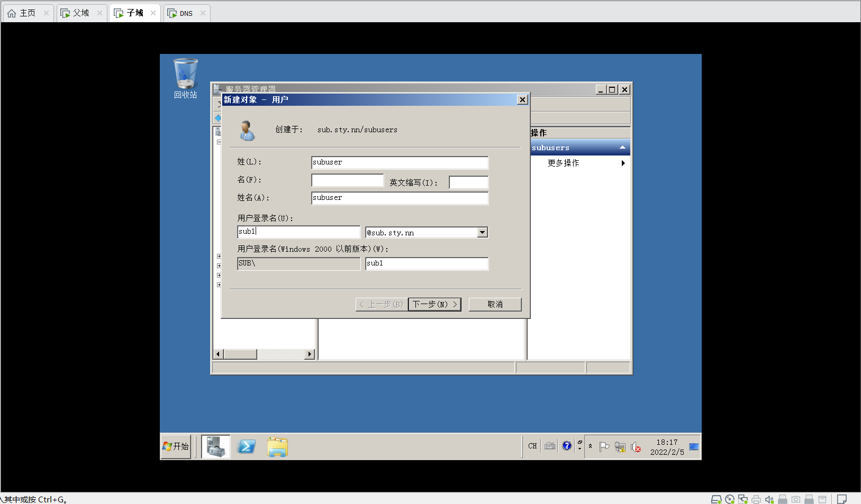Screen dimensions: 861x504
Task: Click the first VMware USB device icon
Action: coord(783,499)
